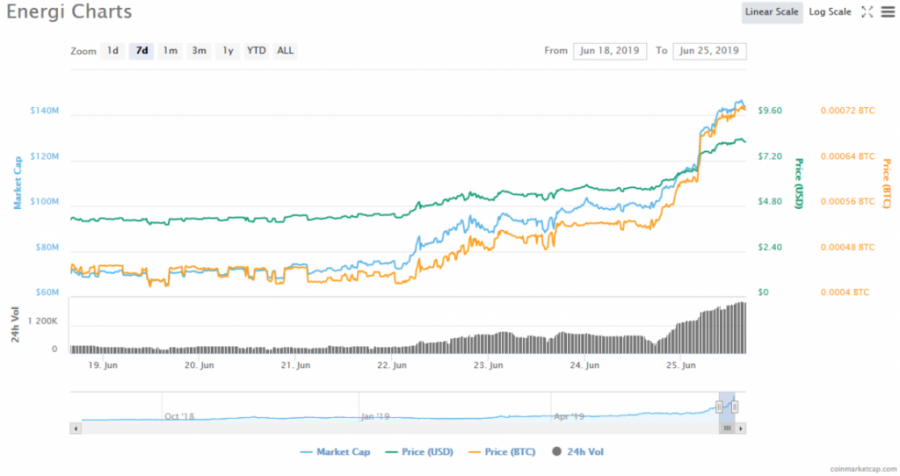Toggle fullscreen chart view icon
Image resolution: width=900 pixels, height=476 pixels.
click(867, 12)
